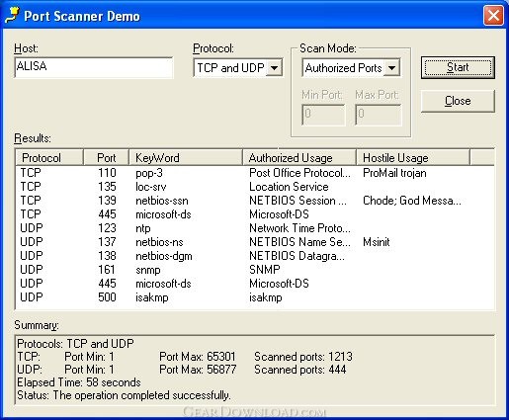This screenshot has height=420, width=509.
Task: Start the port scan
Action: point(458,67)
